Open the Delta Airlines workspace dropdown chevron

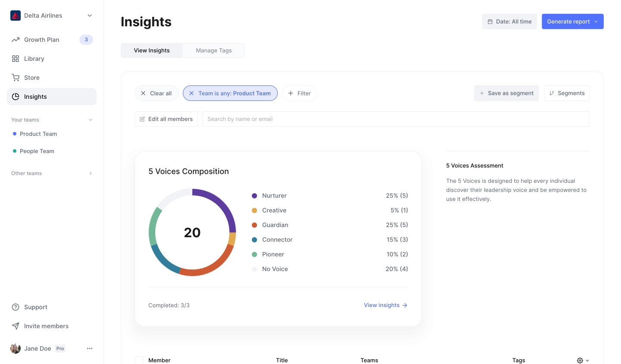coord(90,16)
